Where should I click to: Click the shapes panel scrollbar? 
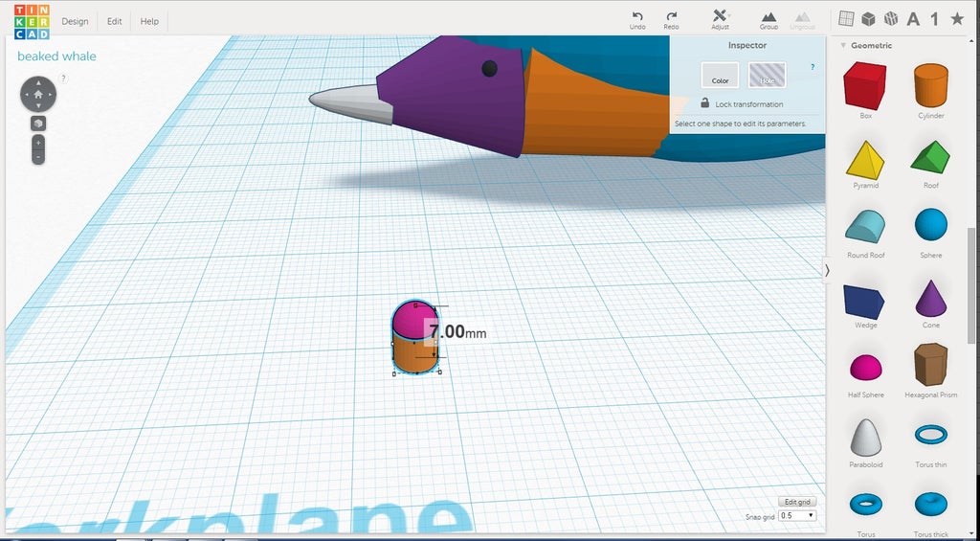970,284
